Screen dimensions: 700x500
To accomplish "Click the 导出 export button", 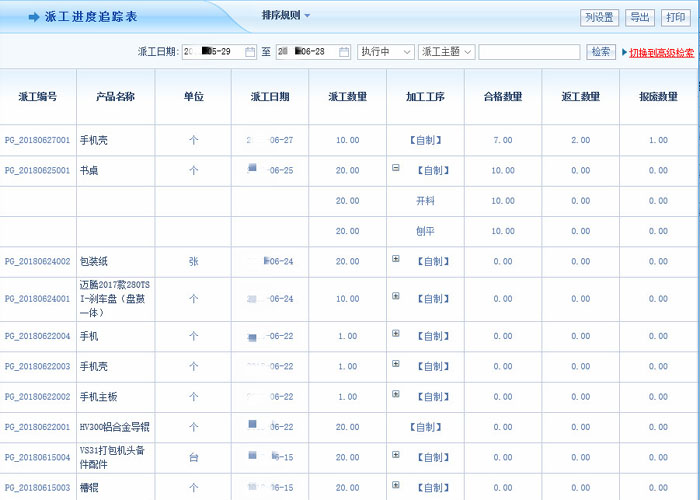I will (639, 17).
